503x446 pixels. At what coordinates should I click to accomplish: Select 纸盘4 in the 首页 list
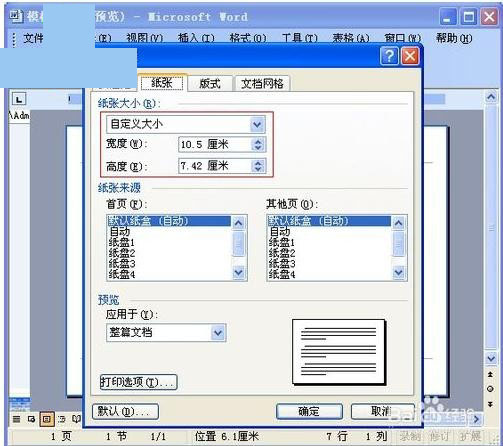(x=169, y=274)
